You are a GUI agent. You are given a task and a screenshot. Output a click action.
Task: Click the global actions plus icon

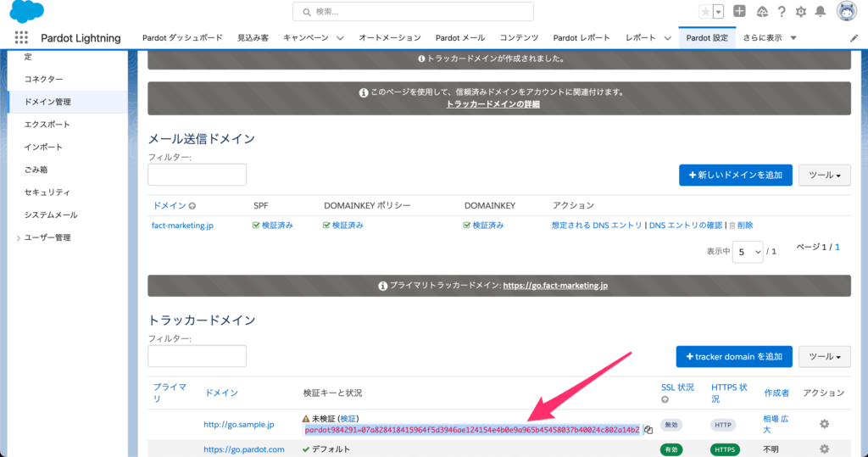click(x=739, y=11)
